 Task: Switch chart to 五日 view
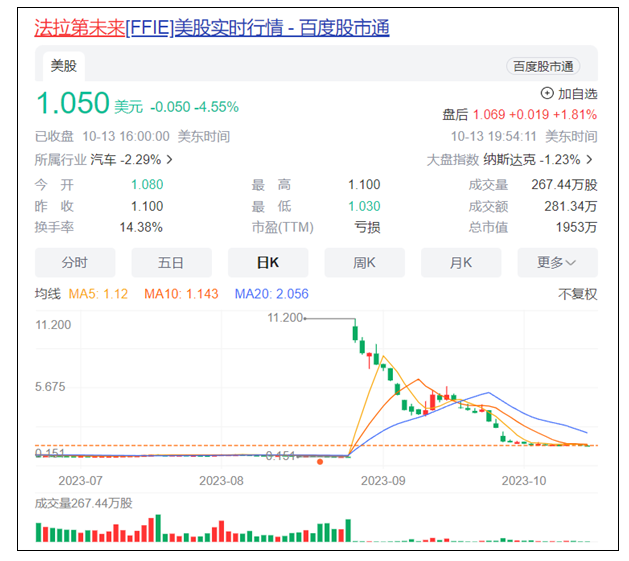pos(171,263)
